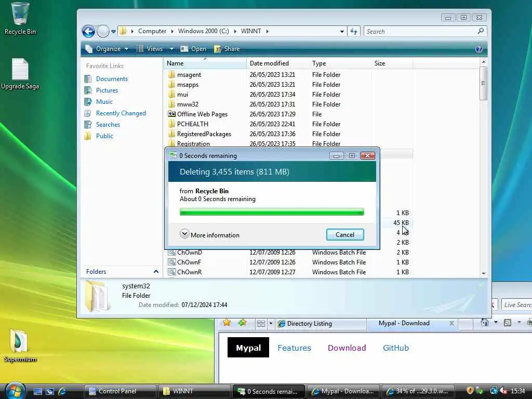The height and width of the screenshot is (399, 532).
Task: Expand the arrow after Computer in address bar
Action: (172, 31)
